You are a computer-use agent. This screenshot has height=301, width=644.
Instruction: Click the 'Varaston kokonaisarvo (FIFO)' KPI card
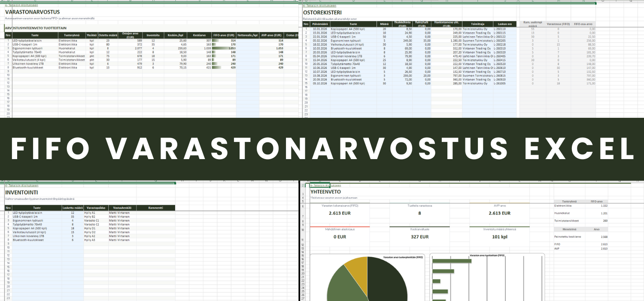(340, 211)
